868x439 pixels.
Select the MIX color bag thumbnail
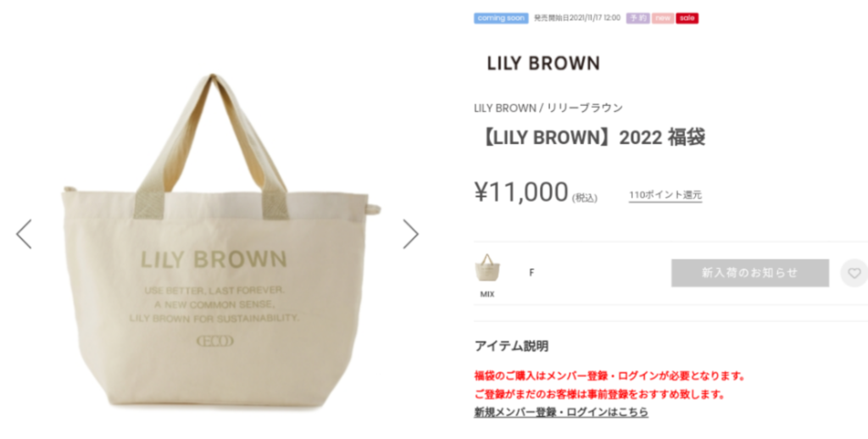[x=487, y=269]
